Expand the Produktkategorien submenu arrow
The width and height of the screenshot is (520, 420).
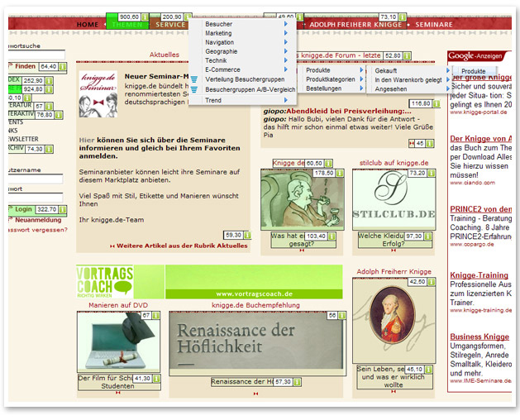point(361,79)
